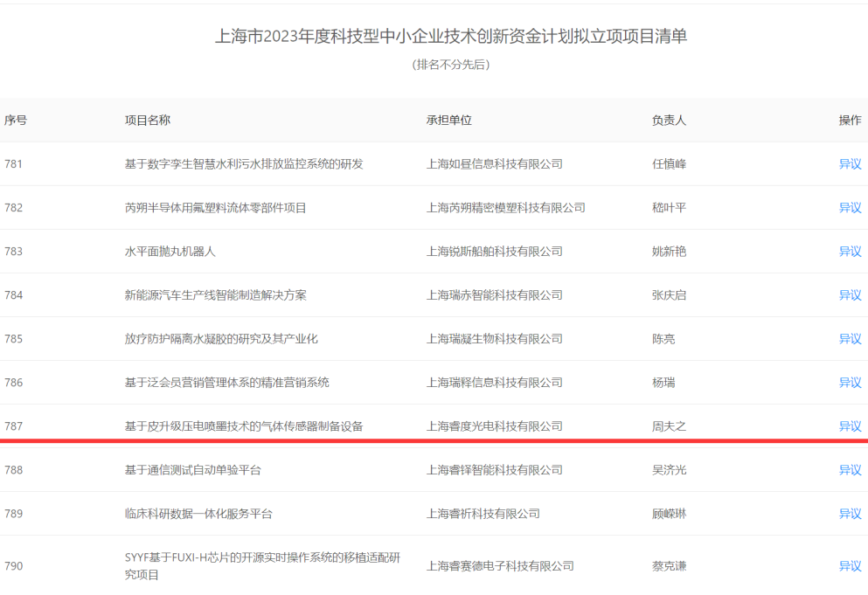The height and width of the screenshot is (595, 868).
Task: Click responsible person 姚新艳
Action: coord(669,252)
